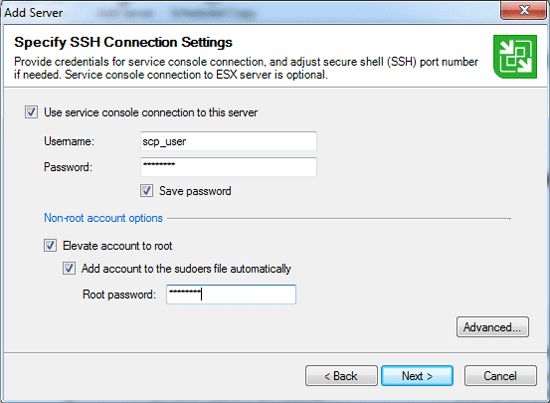The image size is (550, 403).
Task: Click the Non-root account options header
Action: tap(103, 218)
